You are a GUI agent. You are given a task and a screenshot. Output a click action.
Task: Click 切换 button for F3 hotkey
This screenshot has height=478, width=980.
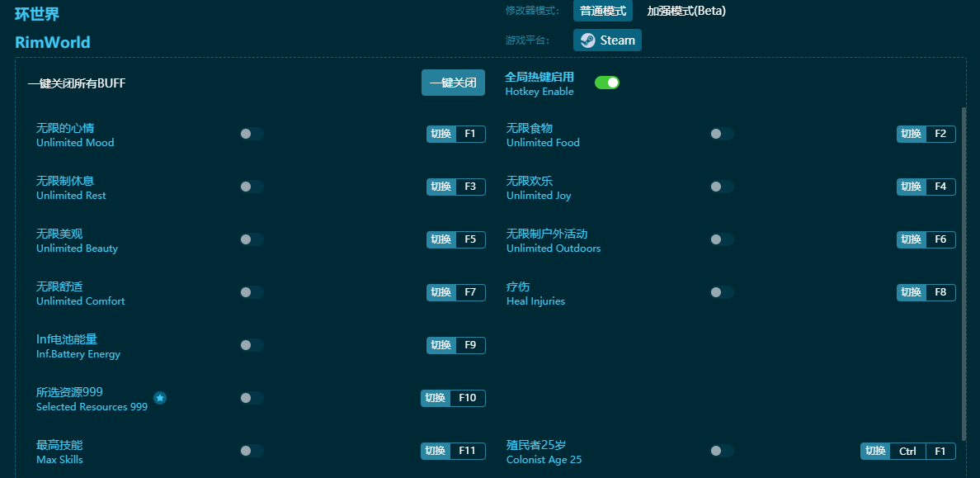click(x=441, y=187)
